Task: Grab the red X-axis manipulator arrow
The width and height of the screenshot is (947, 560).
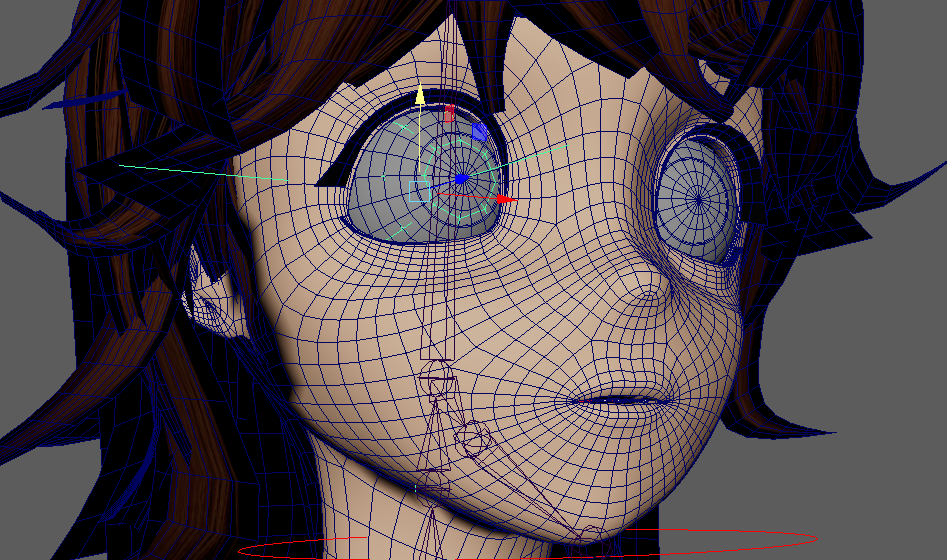Action: point(507,199)
